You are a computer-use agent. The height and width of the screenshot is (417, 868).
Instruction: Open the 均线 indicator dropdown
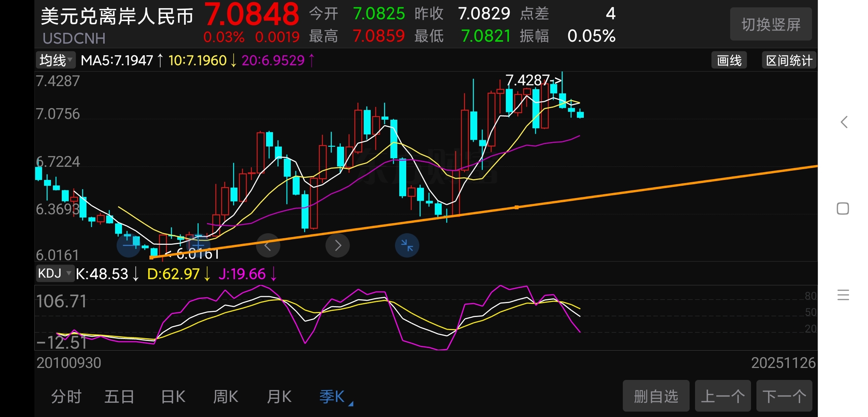pos(56,60)
